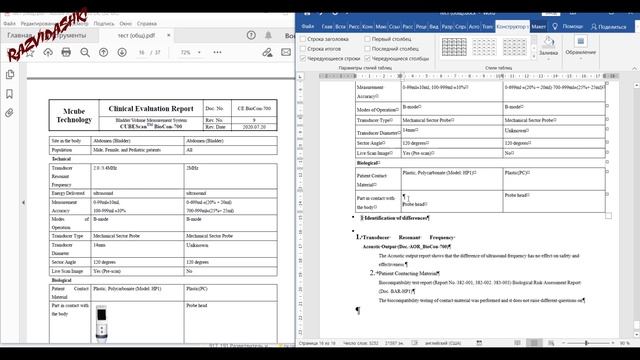Select the third table style thumbnail

(x=515, y=47)
